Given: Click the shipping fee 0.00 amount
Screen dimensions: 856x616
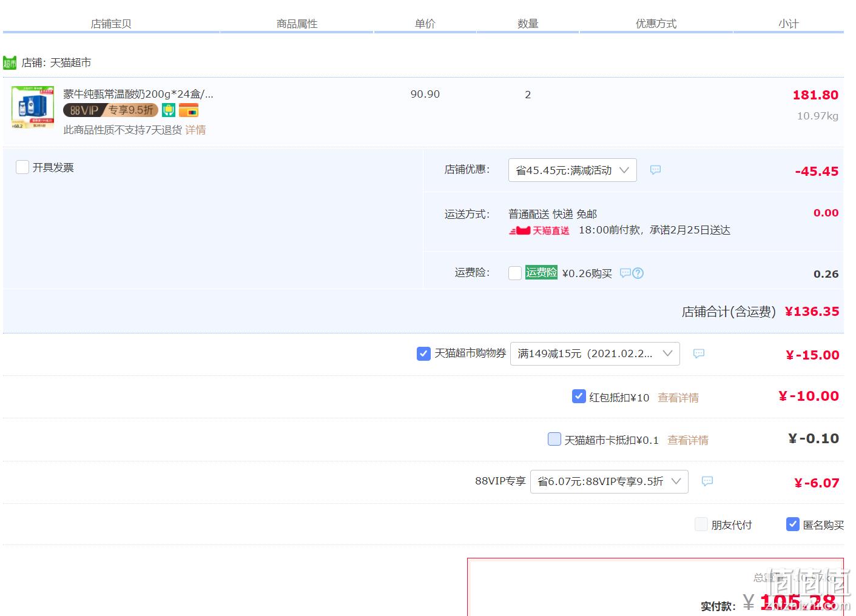Looking at the screenshot, I should click(x=826, y=213).
